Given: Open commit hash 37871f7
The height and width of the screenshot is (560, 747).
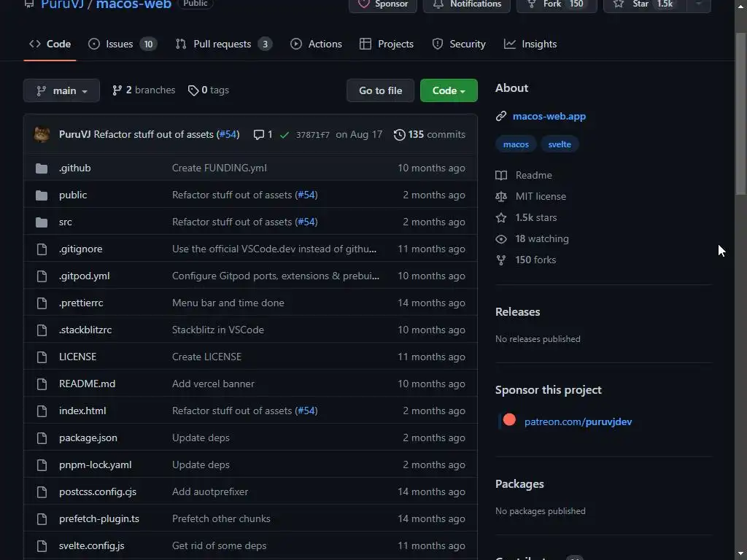Looking at the screenshot, I should point(312,135).
